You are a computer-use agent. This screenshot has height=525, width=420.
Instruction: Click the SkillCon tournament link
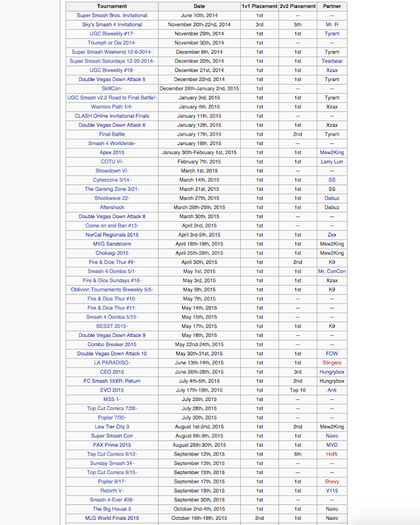point(111,88)
